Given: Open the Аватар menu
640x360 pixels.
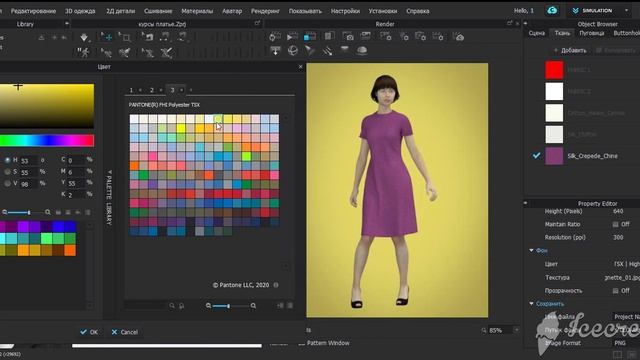Looking at the screenshot, I should (x=232, y=11).
